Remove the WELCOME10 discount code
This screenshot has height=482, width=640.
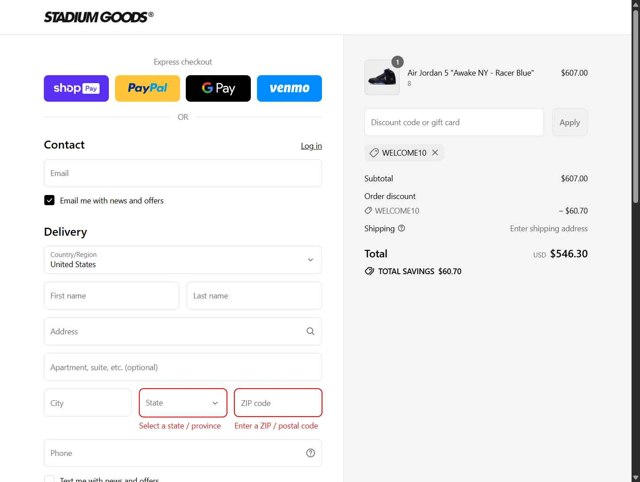click(x=435, y=153)
